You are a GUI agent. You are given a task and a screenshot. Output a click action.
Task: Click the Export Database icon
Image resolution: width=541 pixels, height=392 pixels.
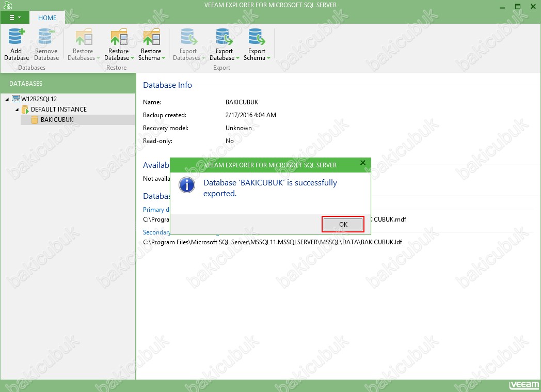(x=224, y=37)
